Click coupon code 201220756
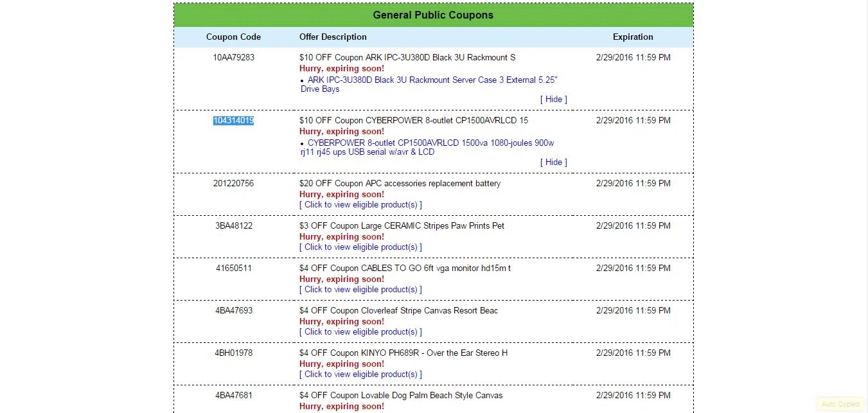 pos(234,183)
